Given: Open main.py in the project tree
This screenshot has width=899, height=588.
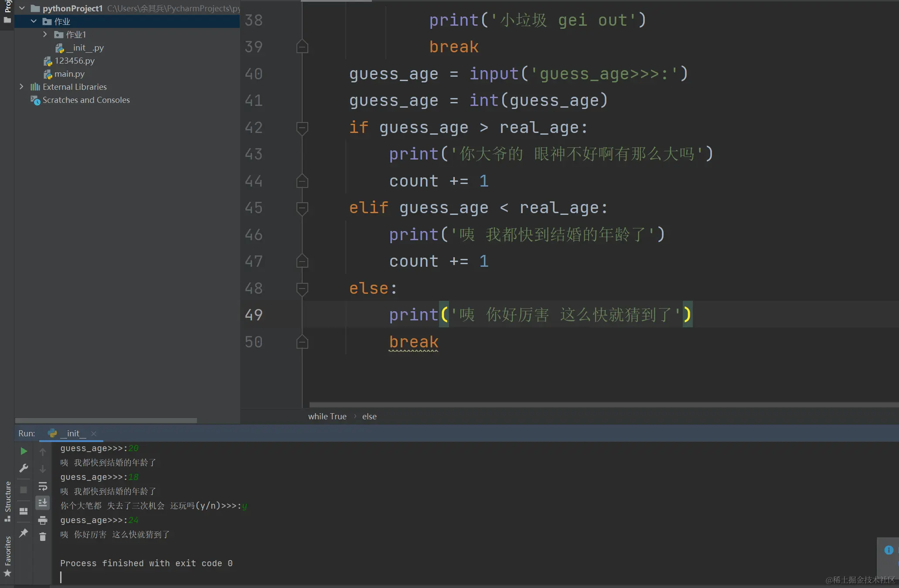Looking at the screenshot, I should point(69,74).
